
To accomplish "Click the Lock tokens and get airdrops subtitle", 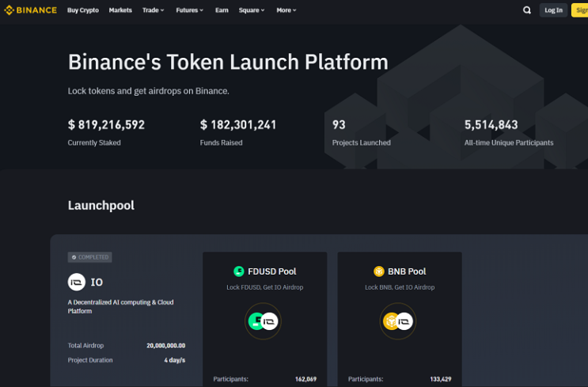I will [149, 91].
